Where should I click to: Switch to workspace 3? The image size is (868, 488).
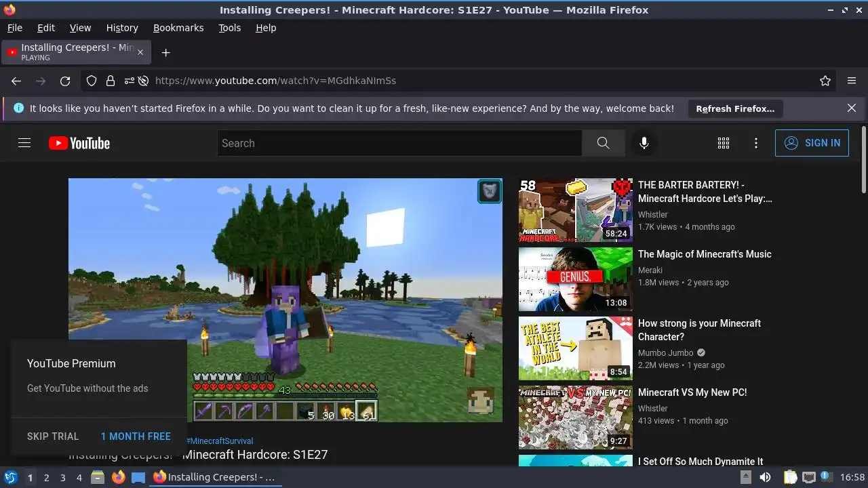62,478
